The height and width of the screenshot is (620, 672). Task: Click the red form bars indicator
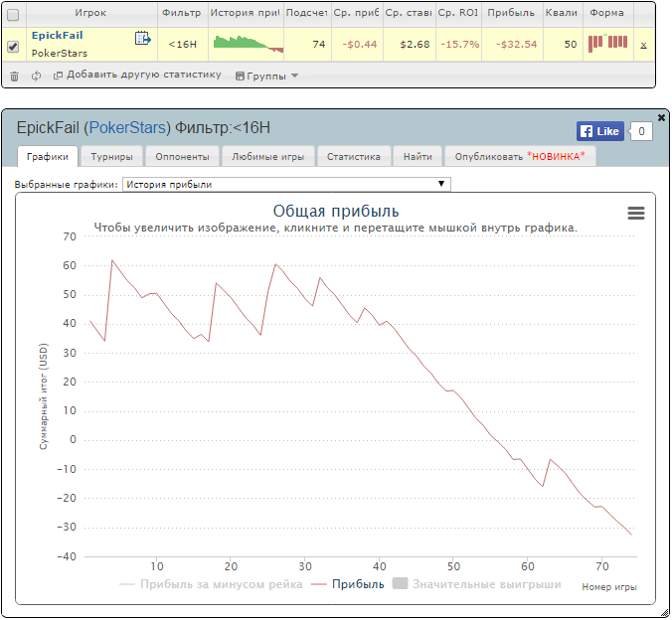(607, 43)
